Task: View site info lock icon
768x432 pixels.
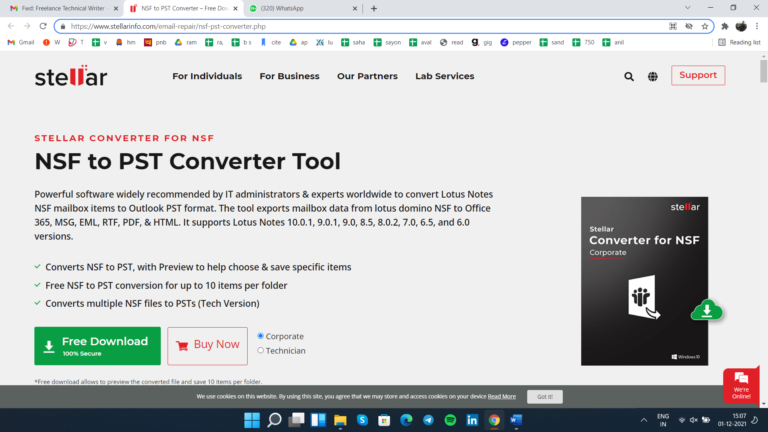Action: (x=63, y=26)
